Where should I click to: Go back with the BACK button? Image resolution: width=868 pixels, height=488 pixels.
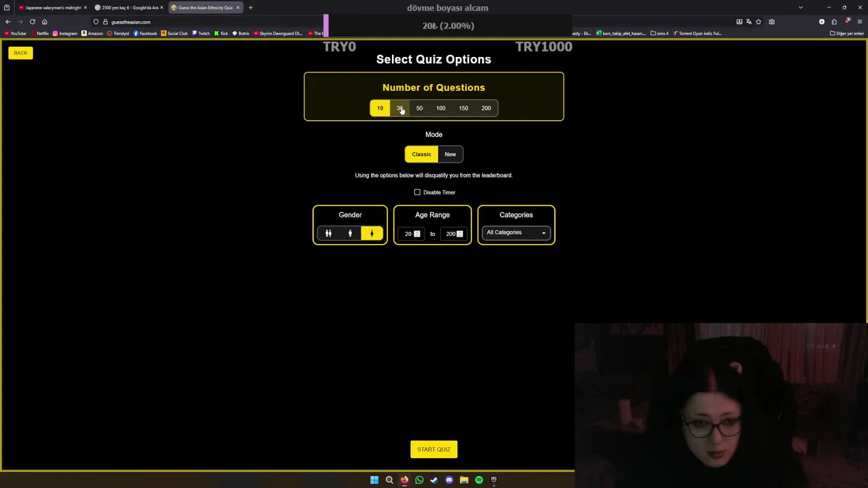point(20,53)
